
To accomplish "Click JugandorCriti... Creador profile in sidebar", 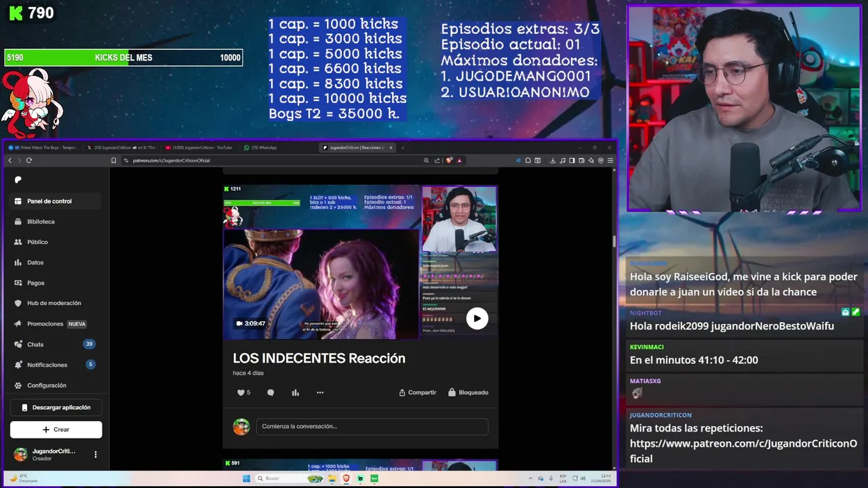I will pos(46,454).
